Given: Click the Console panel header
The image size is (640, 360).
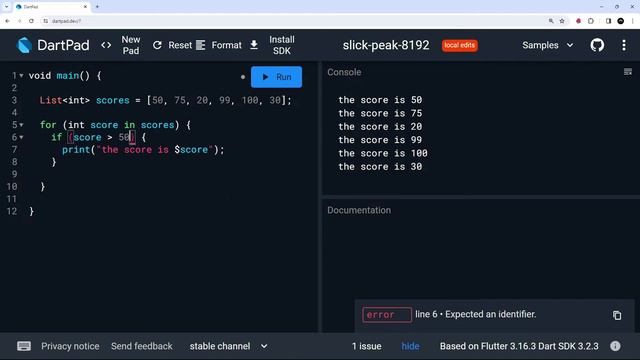Looking at the screenshot, I should click(x=344, y=72).
